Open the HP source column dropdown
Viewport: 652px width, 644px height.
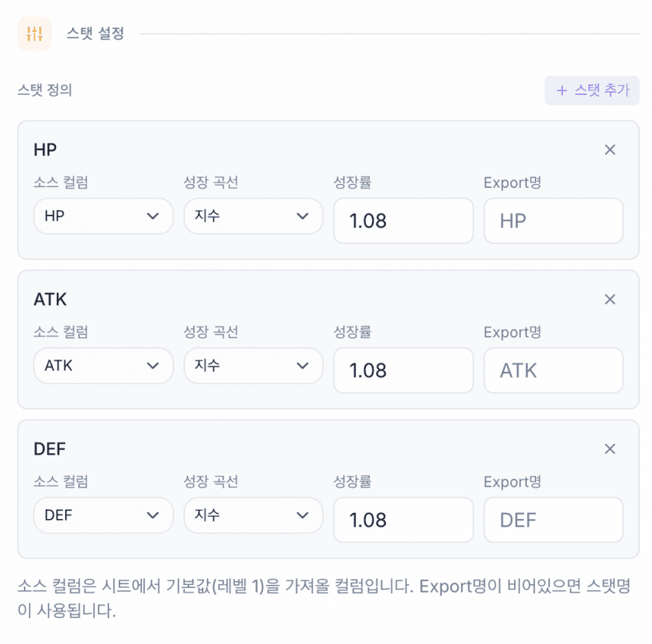pyautogui.click(x=103, y=216)
